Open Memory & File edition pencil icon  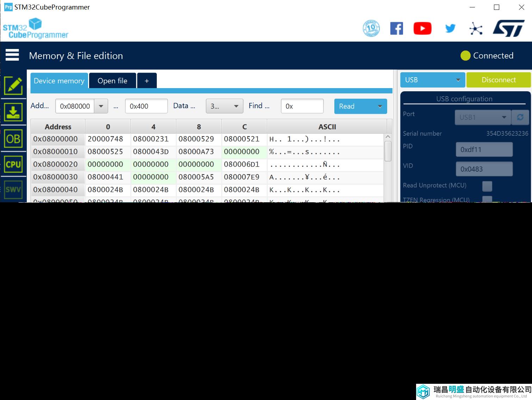13,86
